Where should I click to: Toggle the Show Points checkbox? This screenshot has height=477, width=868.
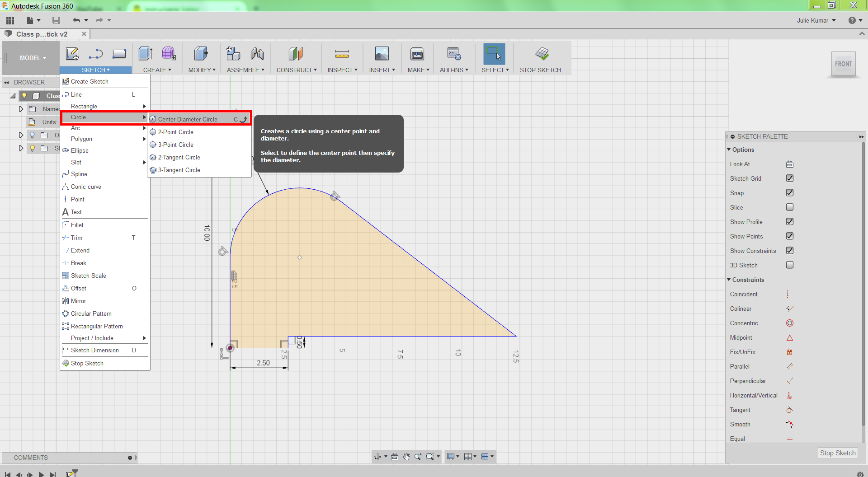(x=790, y=236)
